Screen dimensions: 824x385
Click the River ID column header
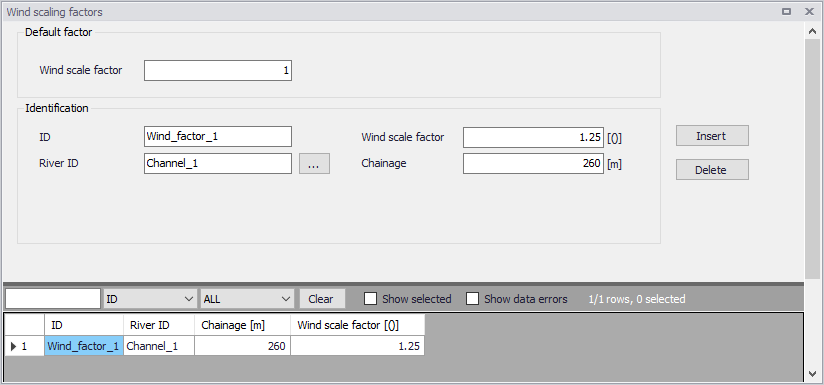coord(159,325)
